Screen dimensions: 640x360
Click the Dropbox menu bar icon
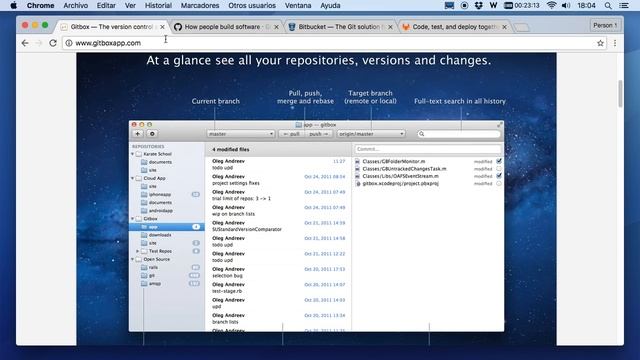click(x=478, y=5)
